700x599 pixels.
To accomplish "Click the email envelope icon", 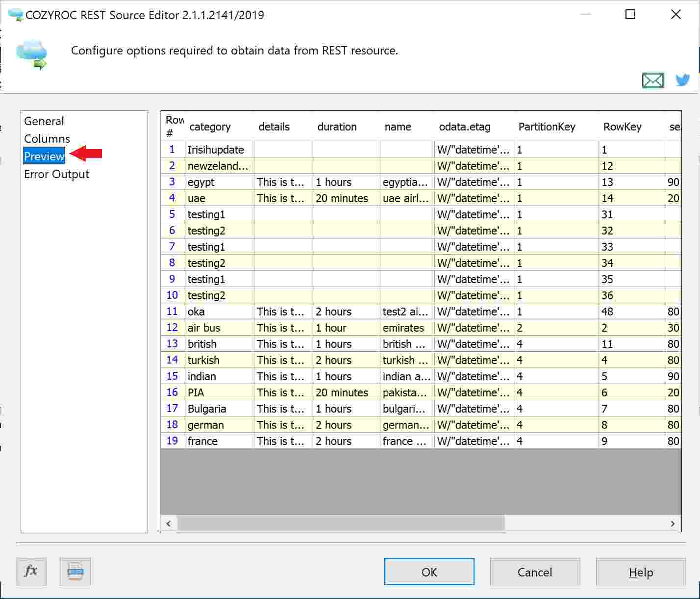I will click(653, 80).
